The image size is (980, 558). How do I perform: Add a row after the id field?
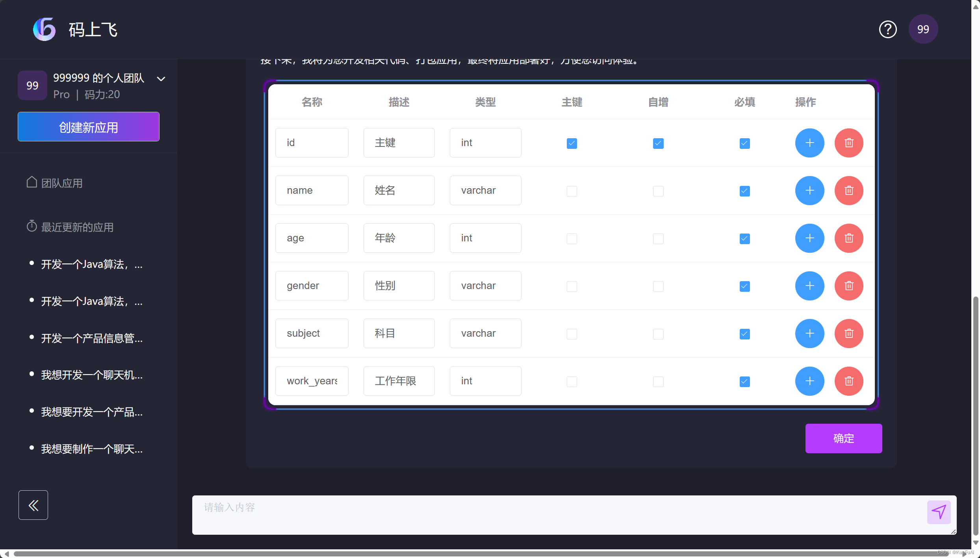(809, 143)
